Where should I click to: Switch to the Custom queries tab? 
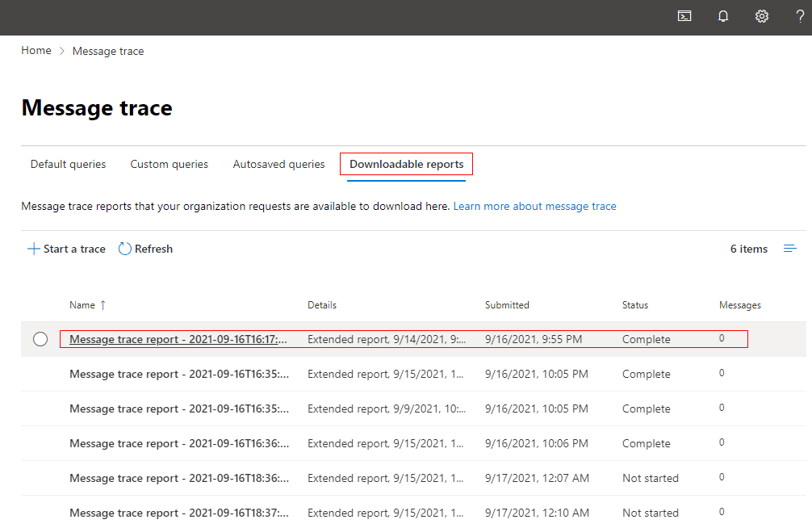pos(170,164)
